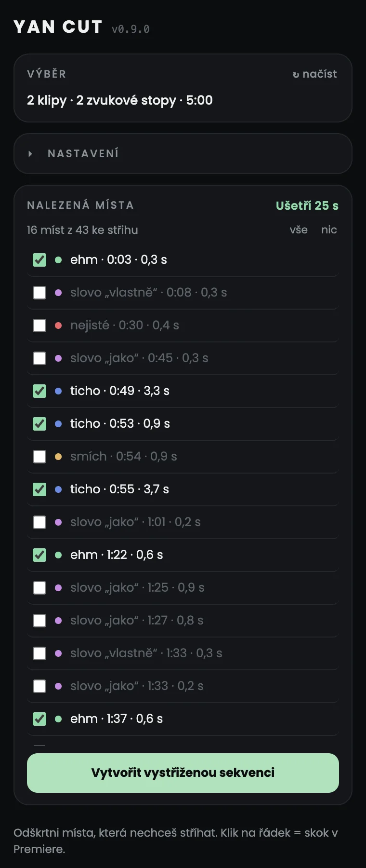Click the red dot of nejisté row
366x868 pixels.
58,325
